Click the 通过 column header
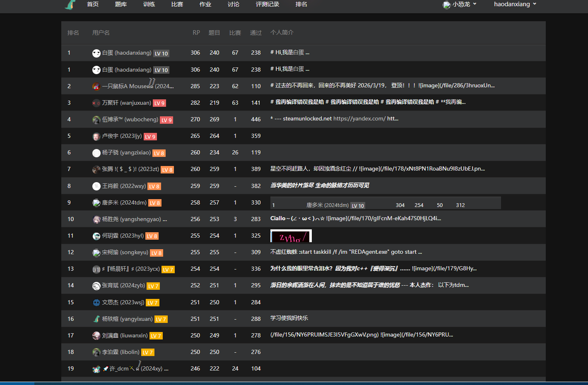 256,33
